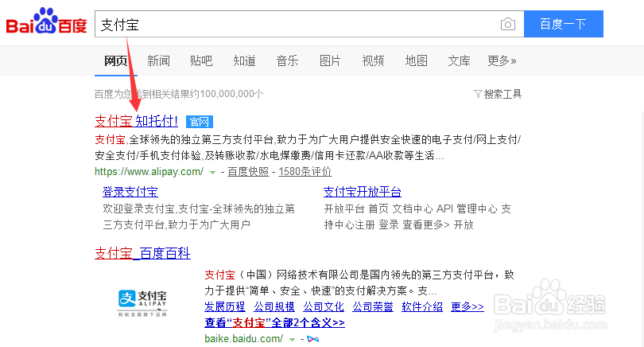Open 支付宝_百度百科 result link
Viewport: 644px width, 347px height.
(x=142, y=253)
